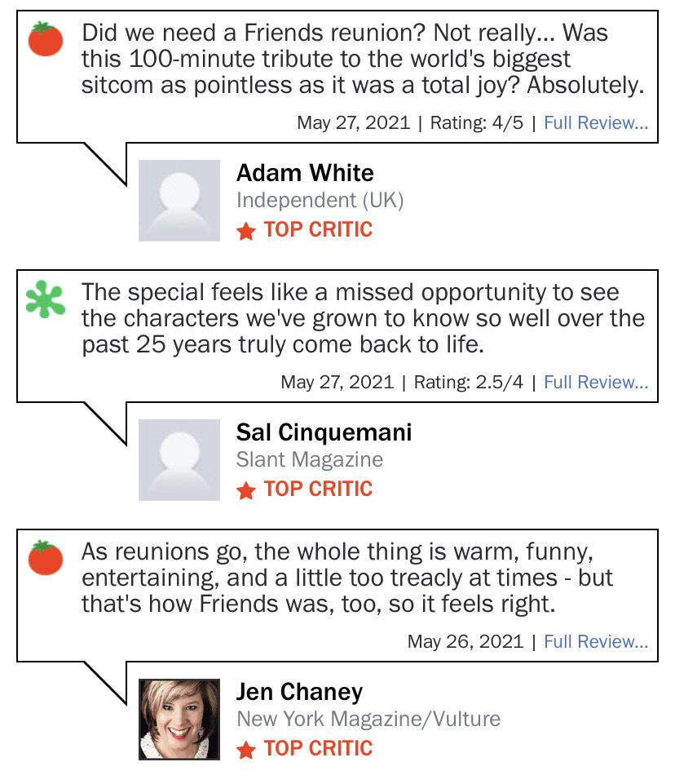Viewport: 675px width, 784px height.
Task: Click the critic name Adam White
Action: pos(305,173)
